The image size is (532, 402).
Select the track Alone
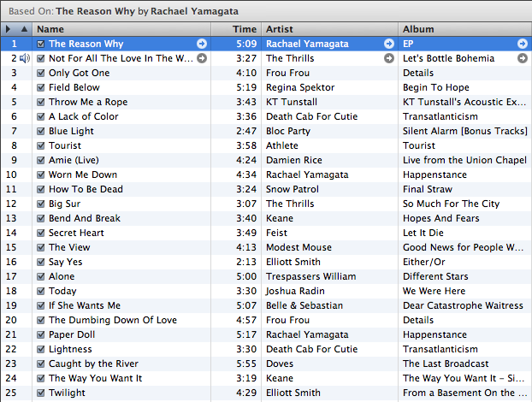62,276
